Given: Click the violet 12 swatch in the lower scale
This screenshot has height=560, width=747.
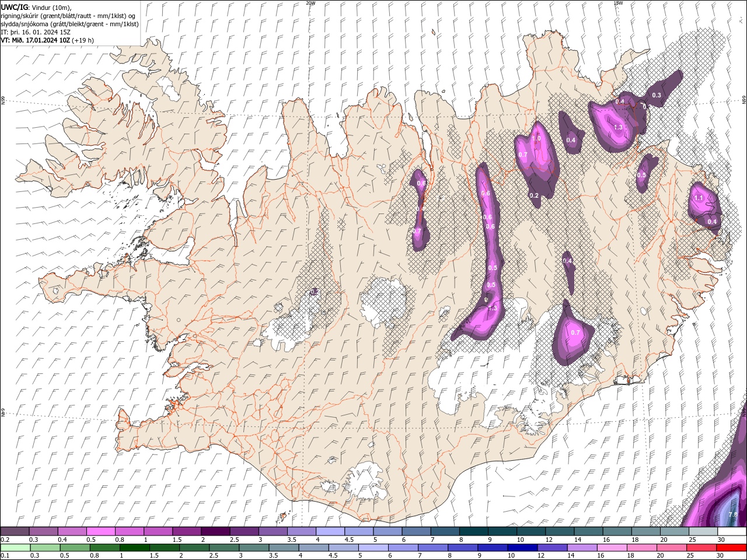Looking at the screenshot, I should tap(551, 548).
